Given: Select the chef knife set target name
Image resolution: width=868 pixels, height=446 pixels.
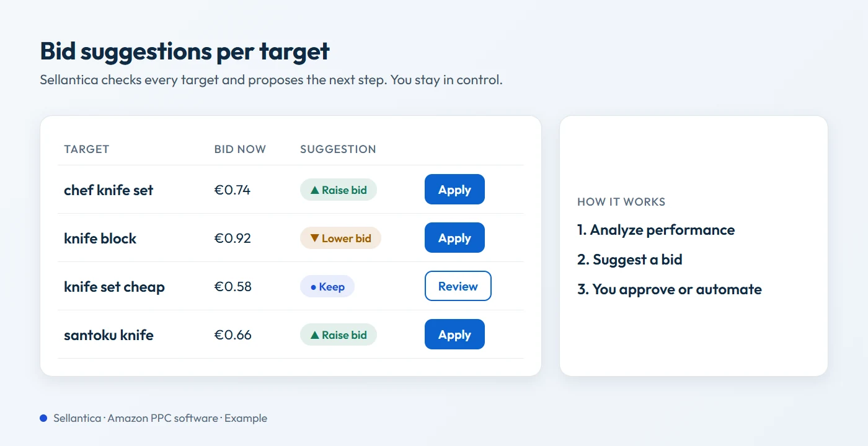Looking at the screenshot, I should click(x=108, y=190).
